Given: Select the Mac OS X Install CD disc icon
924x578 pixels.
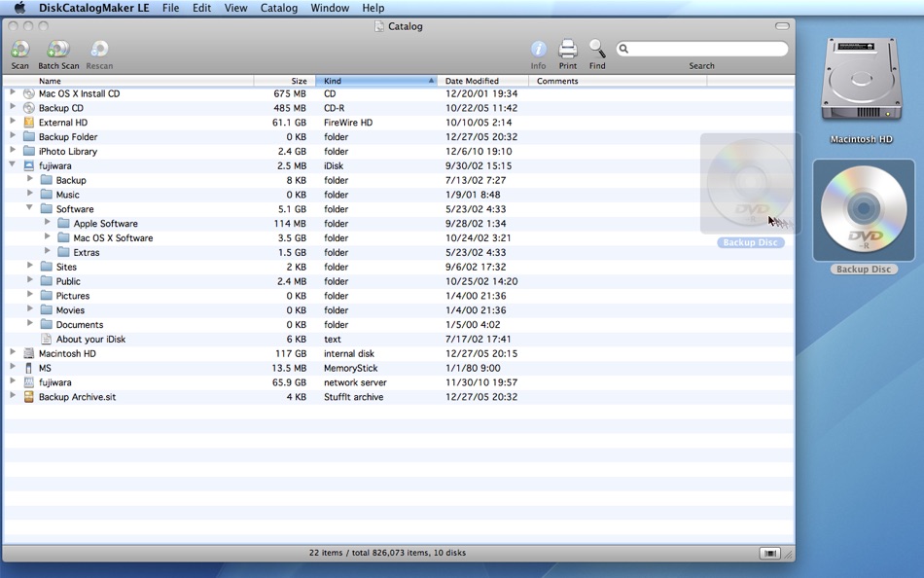Looking at the screenshot, I should (29, 93).
